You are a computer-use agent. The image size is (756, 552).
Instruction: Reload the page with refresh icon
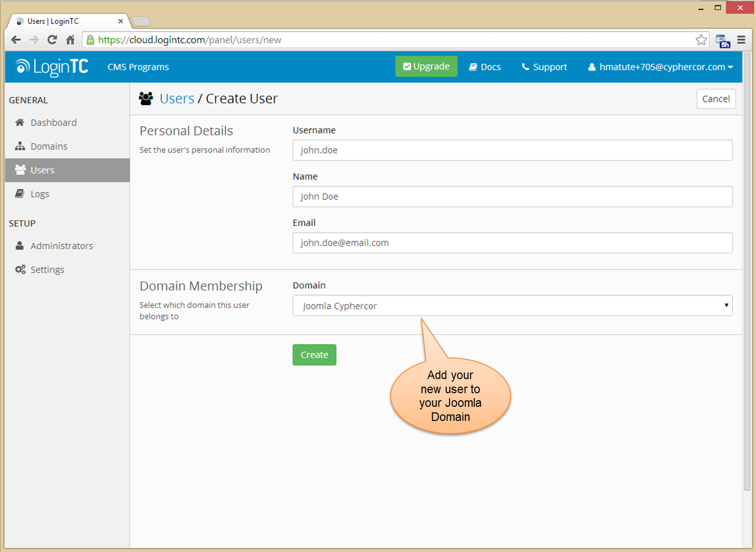pyautogui.click(x=52, y=40)
